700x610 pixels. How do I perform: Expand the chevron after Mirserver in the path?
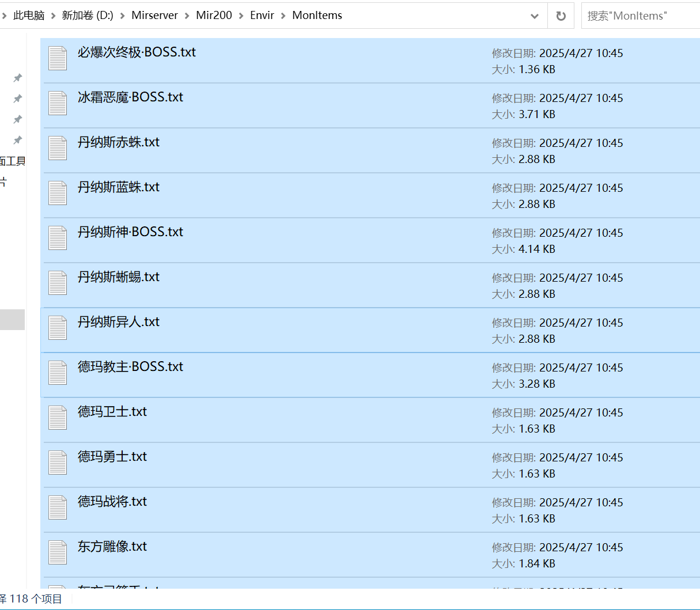[x=187, y=16]
